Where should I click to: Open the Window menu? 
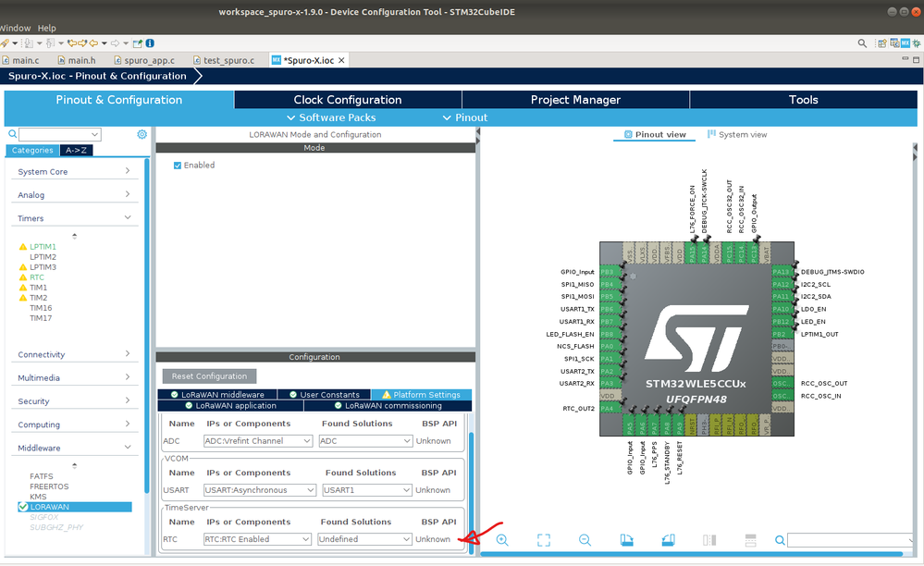pos(15,28)
